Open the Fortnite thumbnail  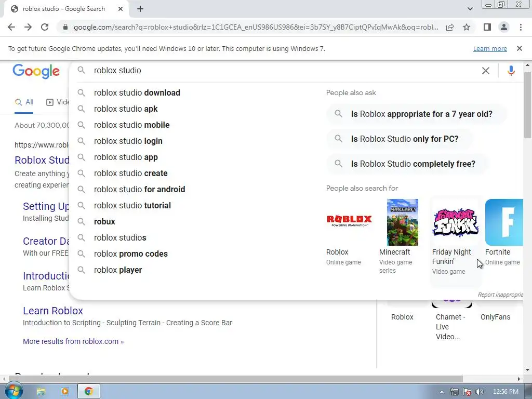(x=504, y=222)
